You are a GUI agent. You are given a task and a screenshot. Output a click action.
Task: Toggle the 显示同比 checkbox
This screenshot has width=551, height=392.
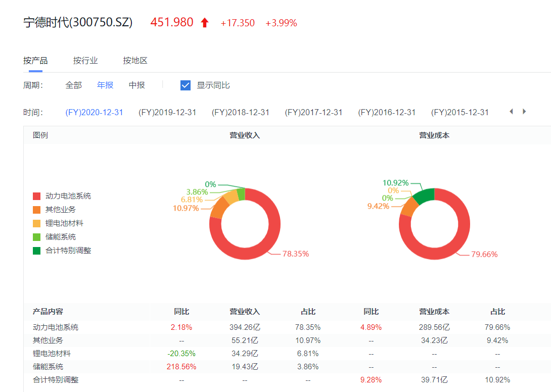185,85
